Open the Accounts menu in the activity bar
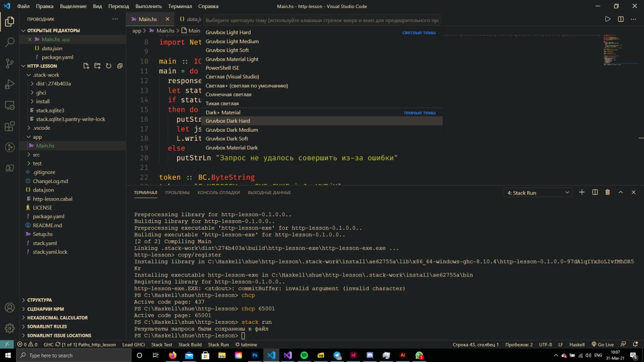 (x=10, y=308)
